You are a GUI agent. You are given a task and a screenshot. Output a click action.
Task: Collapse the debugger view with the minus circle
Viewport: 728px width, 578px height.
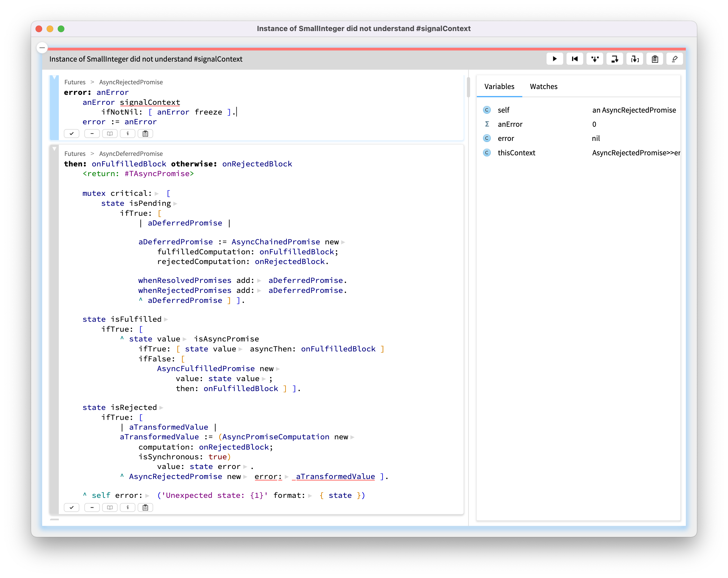tap(42, 48)
